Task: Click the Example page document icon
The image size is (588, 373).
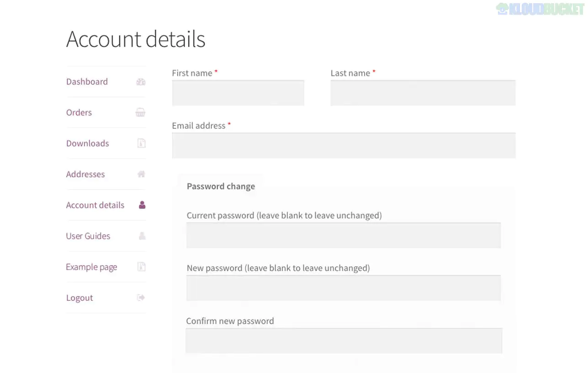Action: [x=142, y=267]
